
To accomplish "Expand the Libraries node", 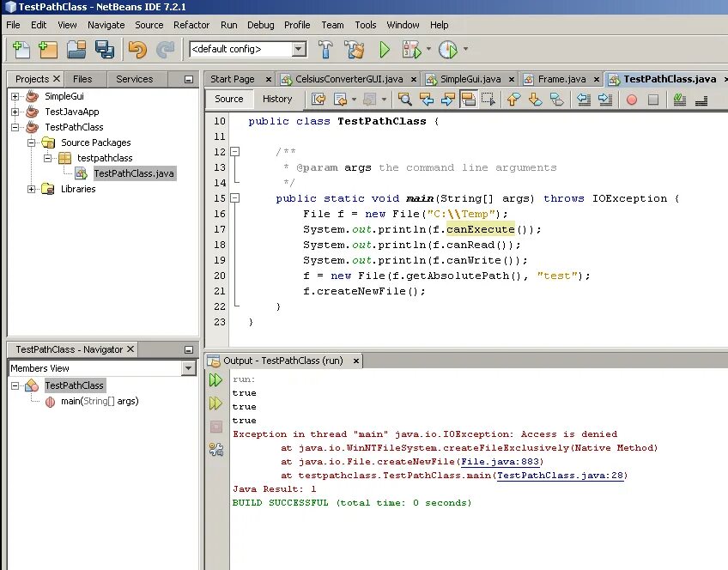I will (31, 189).
